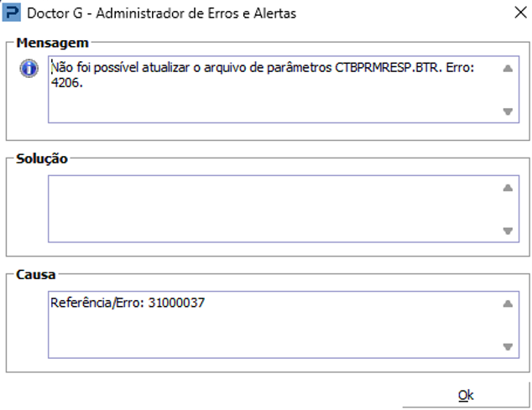The image size is (532, 410).
Task: Click the Referência/Erro: 31000037 text
Action: [x=128, y=303]
